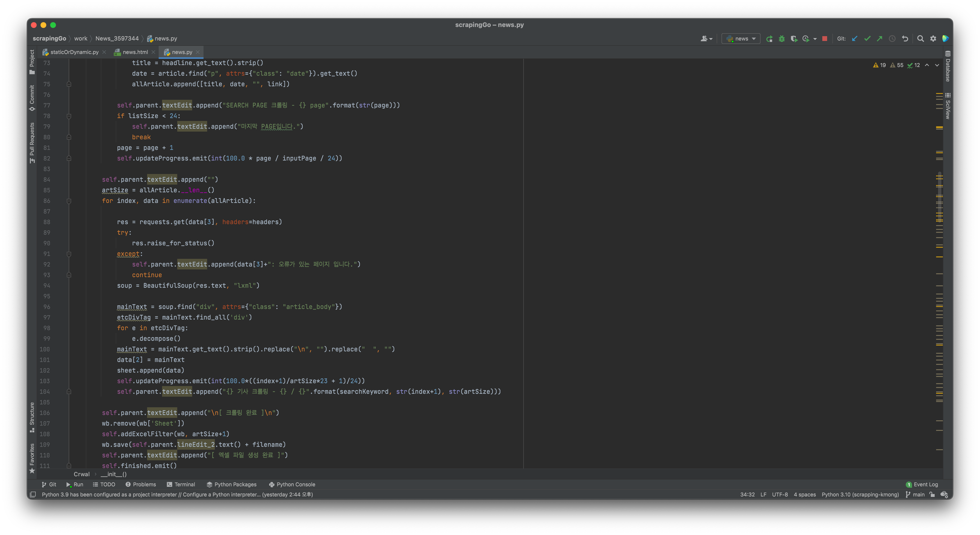980x535 pixels.
Task: Update project via the blue Git arrow
Action: coord(854,38)
